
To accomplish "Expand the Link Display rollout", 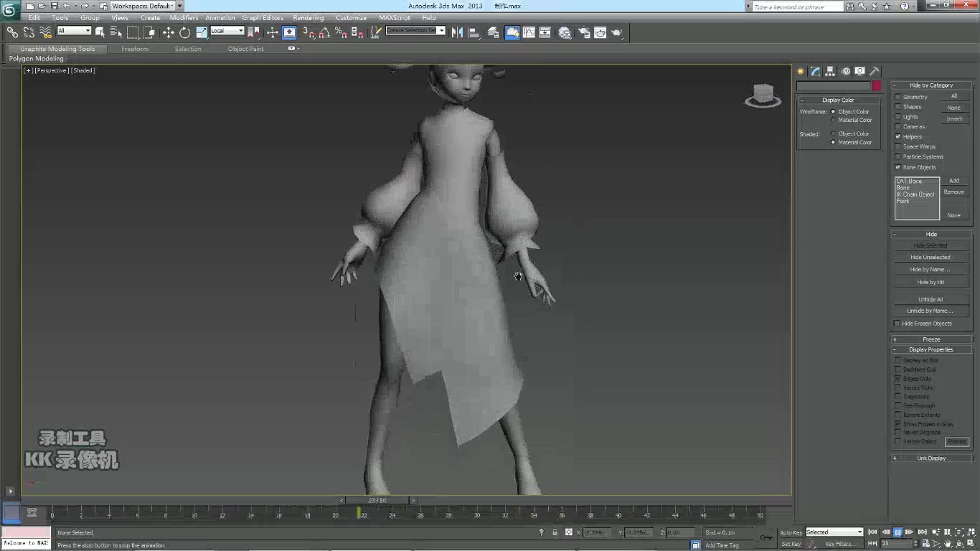I will [x=931, y=458].
